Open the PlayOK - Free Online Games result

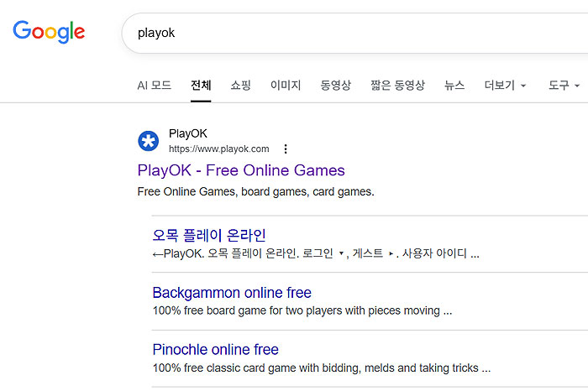tap(241, 170)
